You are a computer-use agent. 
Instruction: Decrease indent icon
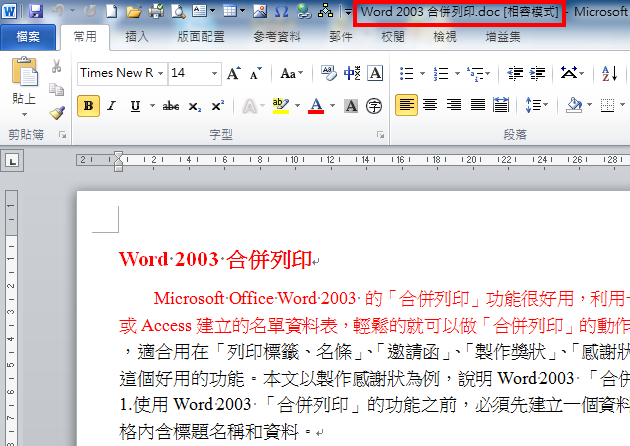pyautogui.click(x=515, y=74)
